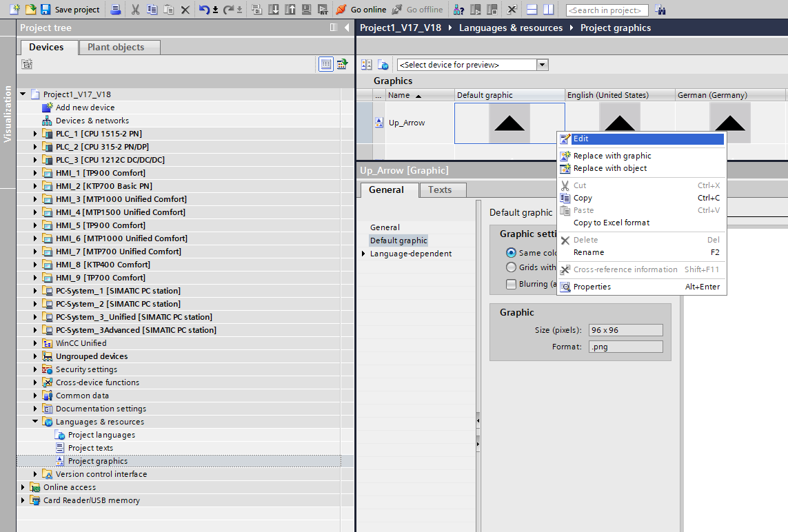The image size is (788, 532).
Task: Click the Save project toolbar icon
Action: (46, 10)
